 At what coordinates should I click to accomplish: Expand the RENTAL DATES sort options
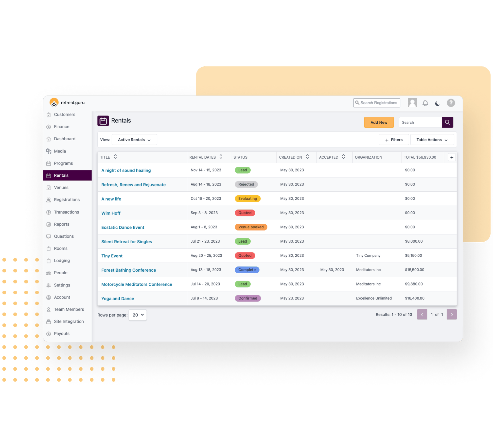pos(221,157)
